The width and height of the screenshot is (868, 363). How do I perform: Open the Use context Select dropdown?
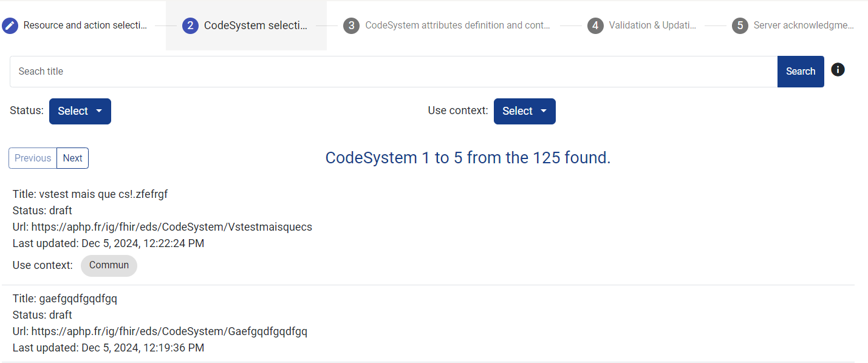(x=524, y=111)
